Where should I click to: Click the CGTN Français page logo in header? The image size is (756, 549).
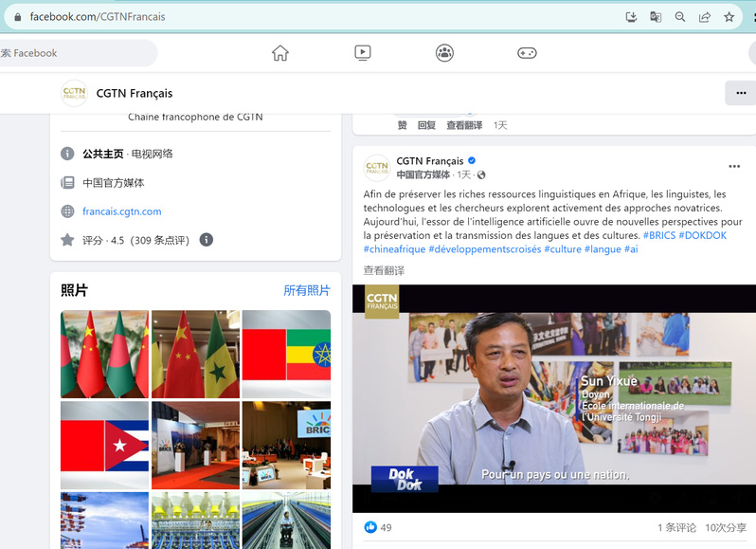click(74, 93)
